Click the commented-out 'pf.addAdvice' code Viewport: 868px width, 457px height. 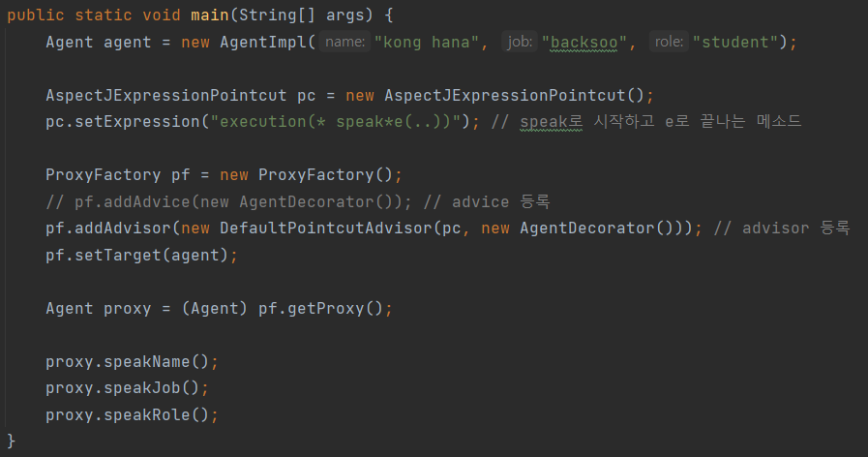click(228, 201)
